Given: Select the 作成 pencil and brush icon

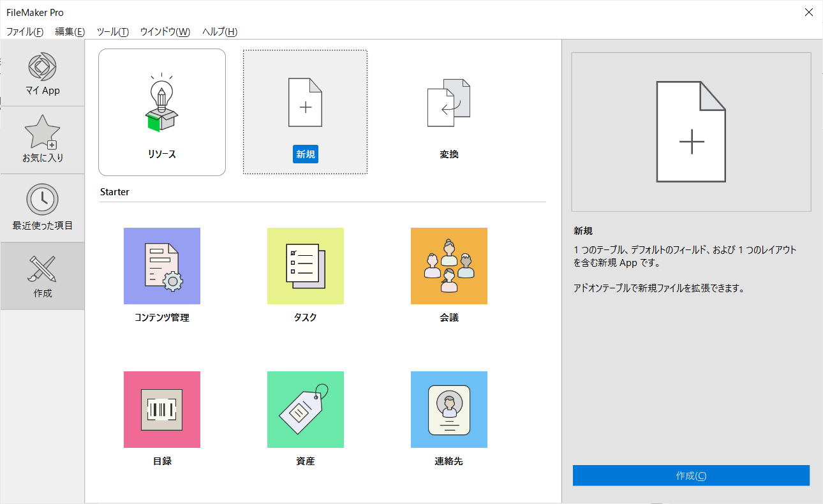Looking at the screenshot, I should point(42,269).
